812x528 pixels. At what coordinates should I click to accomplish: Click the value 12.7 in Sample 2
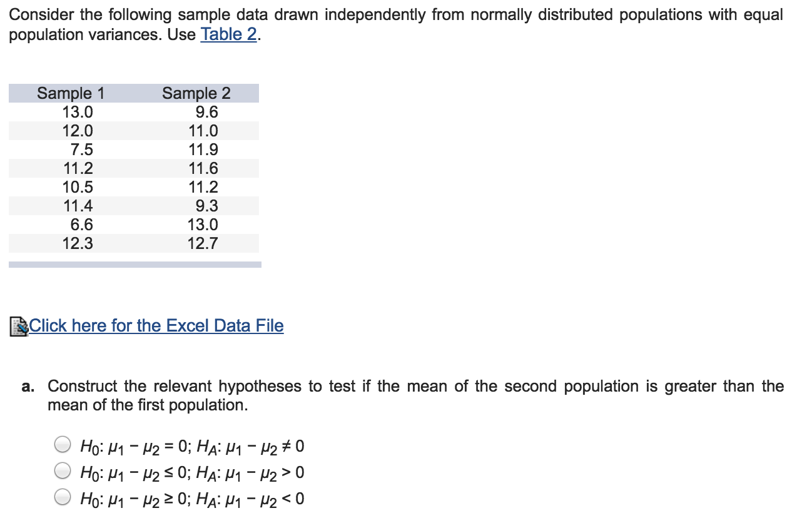coord(201,243)
